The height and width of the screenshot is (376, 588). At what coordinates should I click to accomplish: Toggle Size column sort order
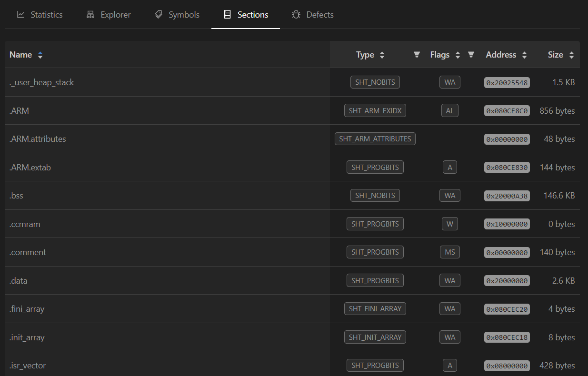(571, 55)
